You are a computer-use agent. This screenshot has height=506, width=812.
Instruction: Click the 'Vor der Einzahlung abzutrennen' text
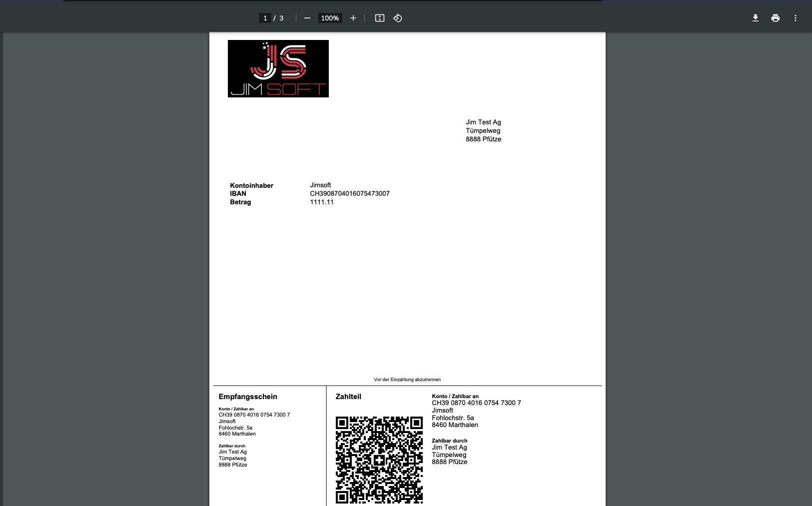pos(407,380)
